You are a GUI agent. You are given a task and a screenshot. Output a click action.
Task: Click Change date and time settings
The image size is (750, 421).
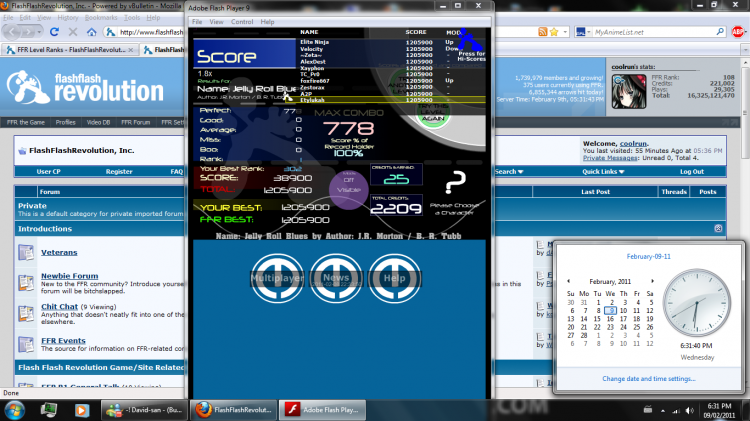click(x=649, y=378)
